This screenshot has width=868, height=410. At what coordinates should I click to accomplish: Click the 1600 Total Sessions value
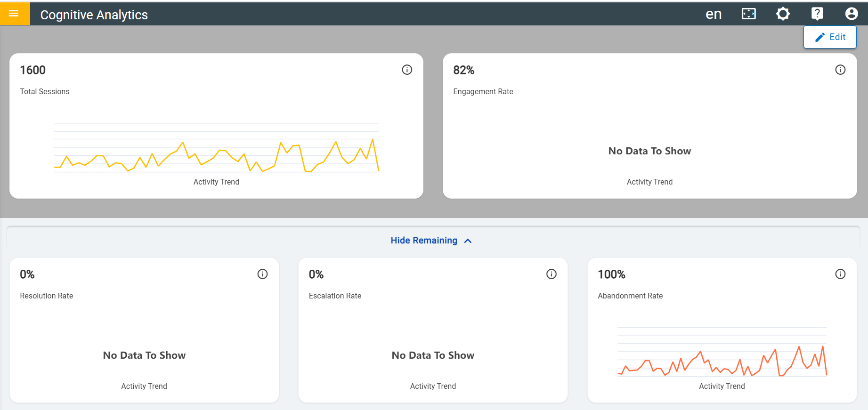(33, 70)
